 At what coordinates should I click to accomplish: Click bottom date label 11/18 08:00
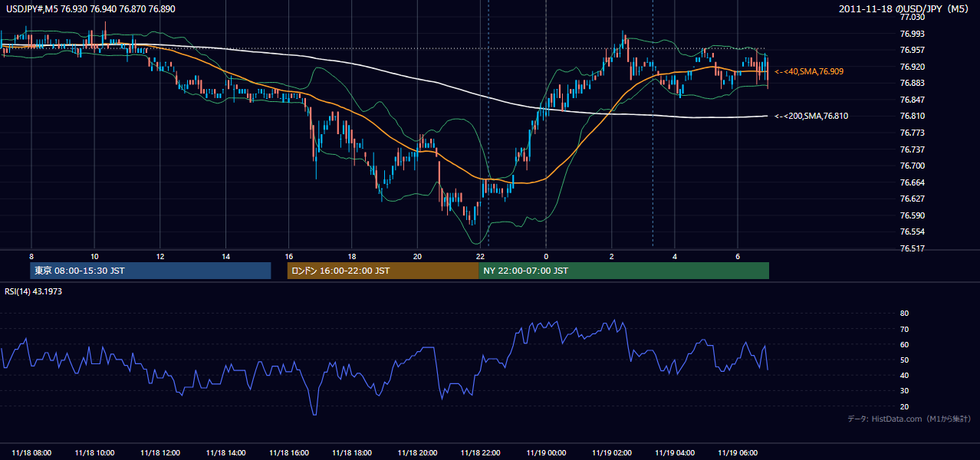point(31,452)
